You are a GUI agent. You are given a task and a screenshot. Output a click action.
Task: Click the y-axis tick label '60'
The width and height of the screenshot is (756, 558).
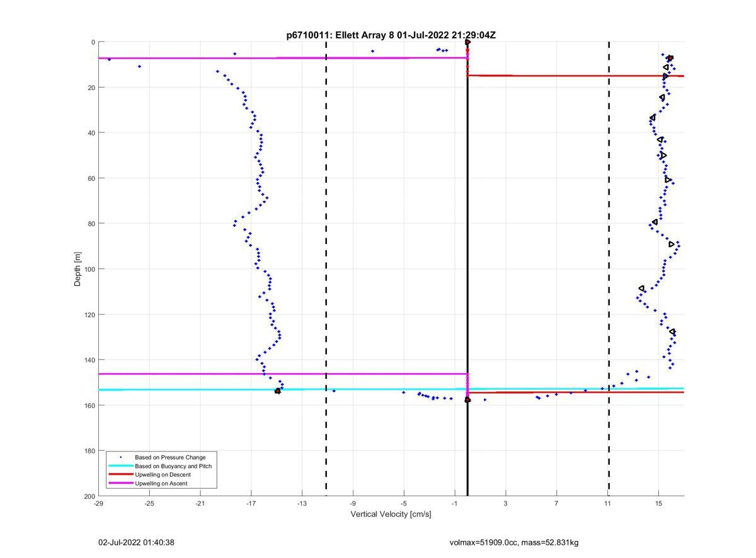pos(91,178)
